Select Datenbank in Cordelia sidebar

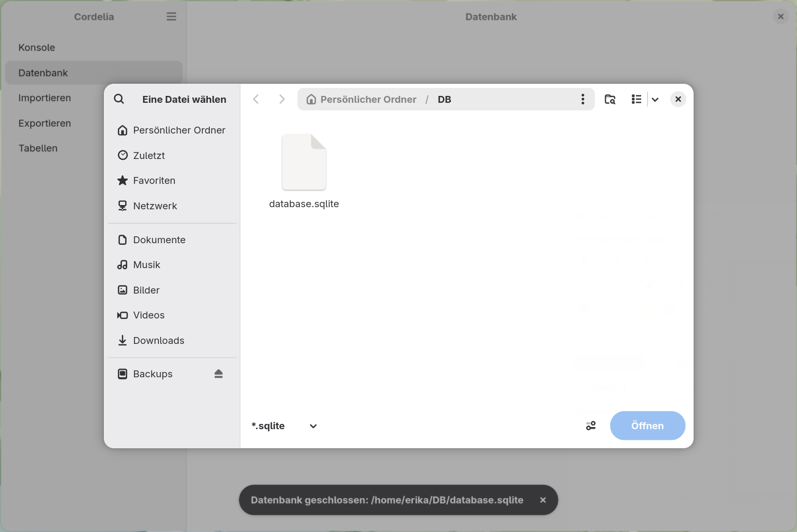click(x=94, y=73)
